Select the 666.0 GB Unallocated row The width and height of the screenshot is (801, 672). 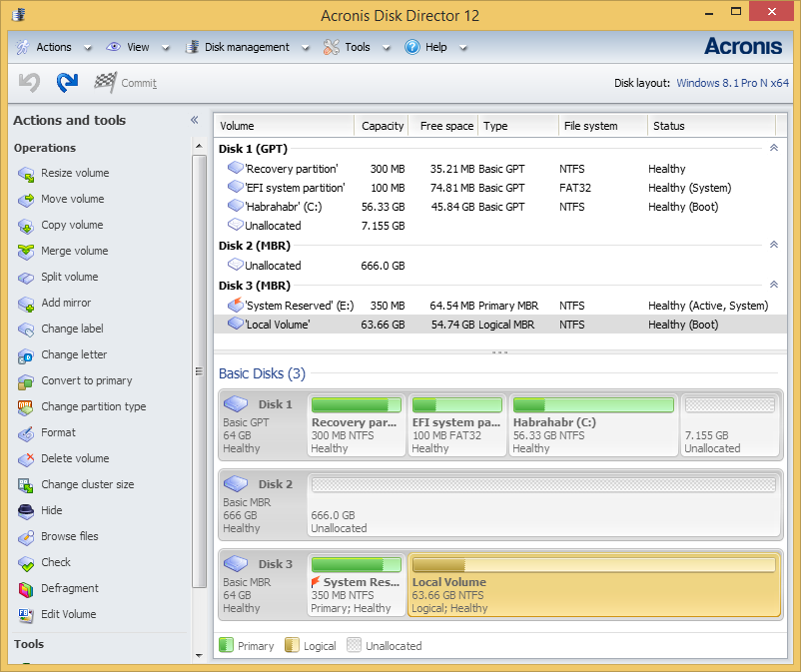500,266
